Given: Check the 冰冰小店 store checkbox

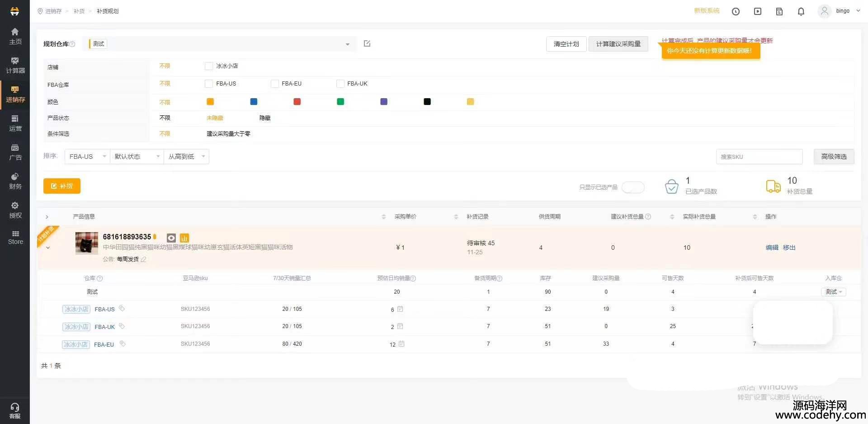Looking at the screenshot, I should (209, 66).
